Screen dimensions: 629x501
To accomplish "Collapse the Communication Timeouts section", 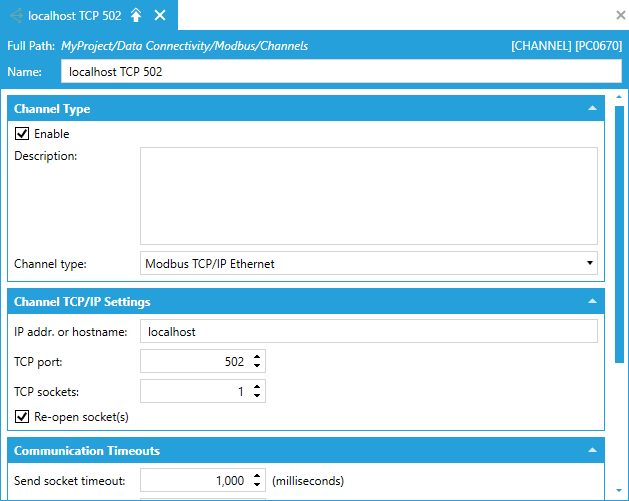I will coord(592,451).
